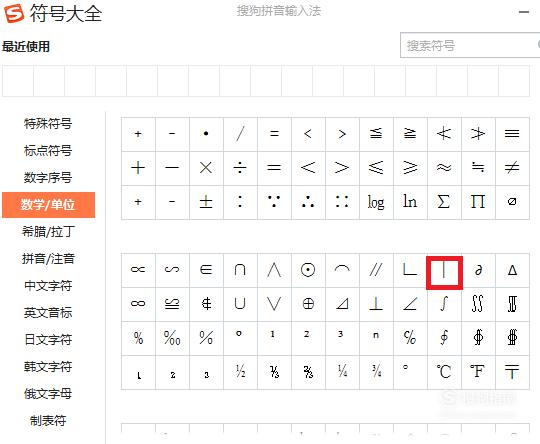This screenshot has width=540, height=444.
Task: Insert the greater-than-or-equal symbol ≥
Action: coord(410,168)
